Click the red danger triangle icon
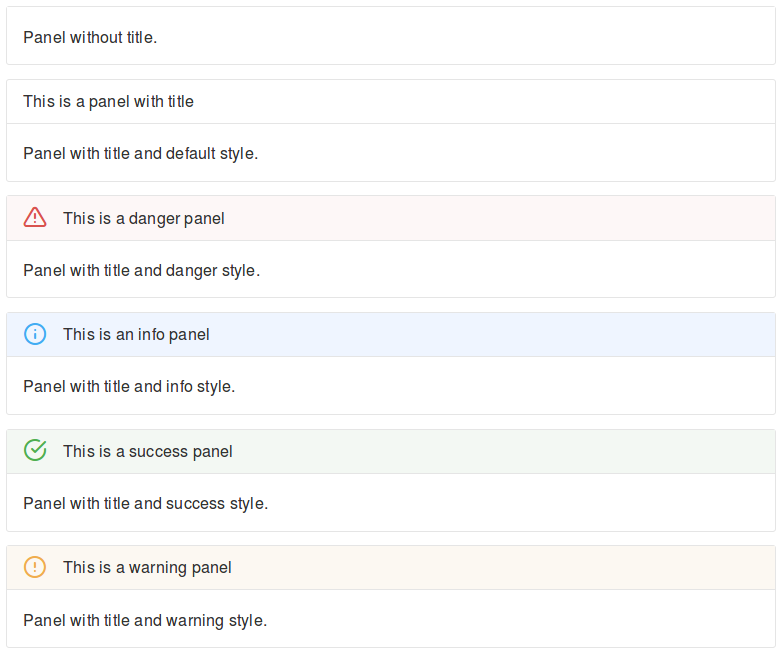 (x=35, y=217)
